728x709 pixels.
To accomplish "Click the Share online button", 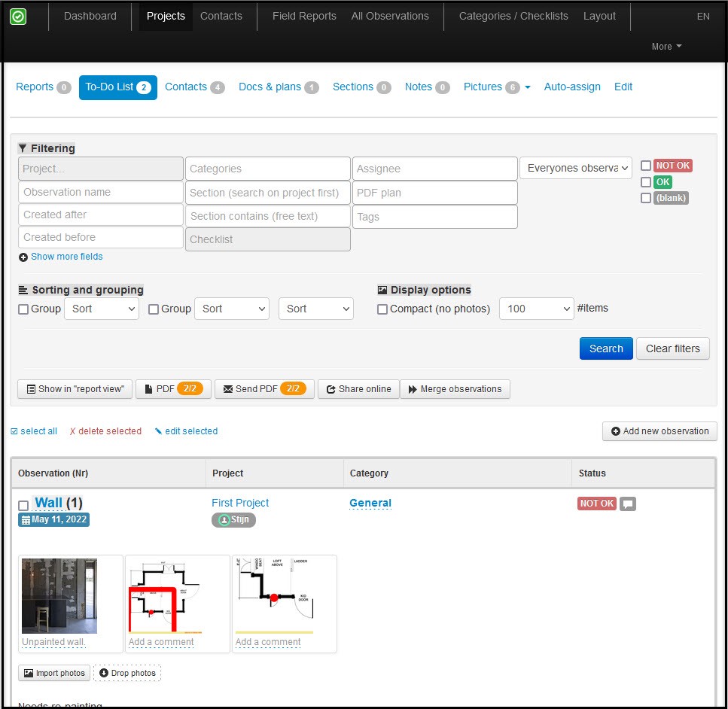I will tap(358, 389).
